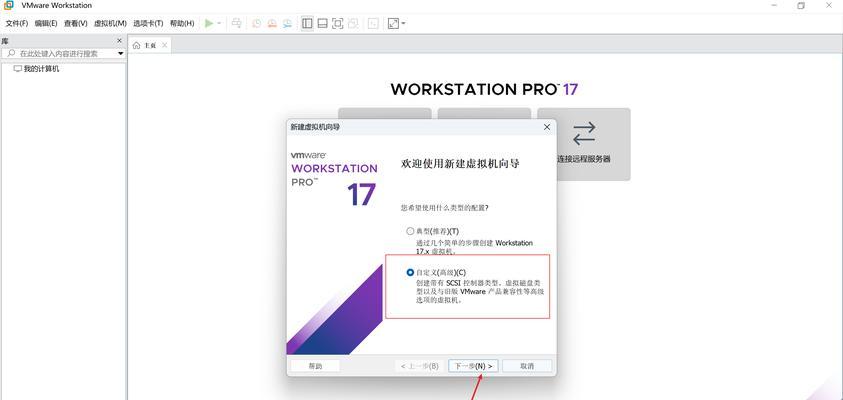Click the stretch guest display icon
Viewport: 843px width, 400px height.
click(x=394, y=23)
